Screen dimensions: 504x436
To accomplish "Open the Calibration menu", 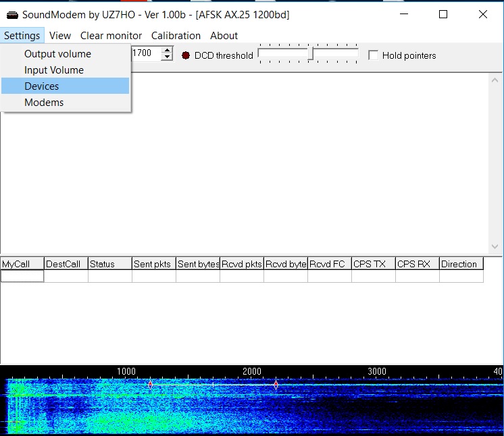I will [176, 36].
